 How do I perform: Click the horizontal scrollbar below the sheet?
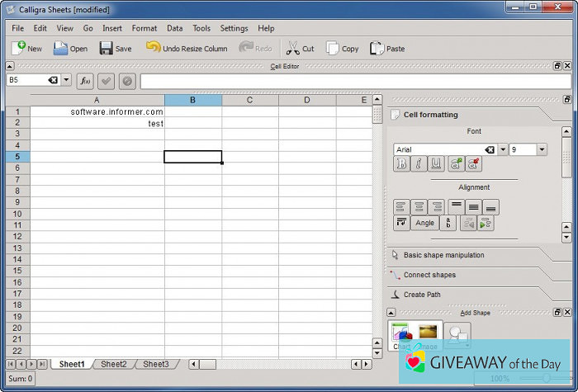click(x=272, y=364)
